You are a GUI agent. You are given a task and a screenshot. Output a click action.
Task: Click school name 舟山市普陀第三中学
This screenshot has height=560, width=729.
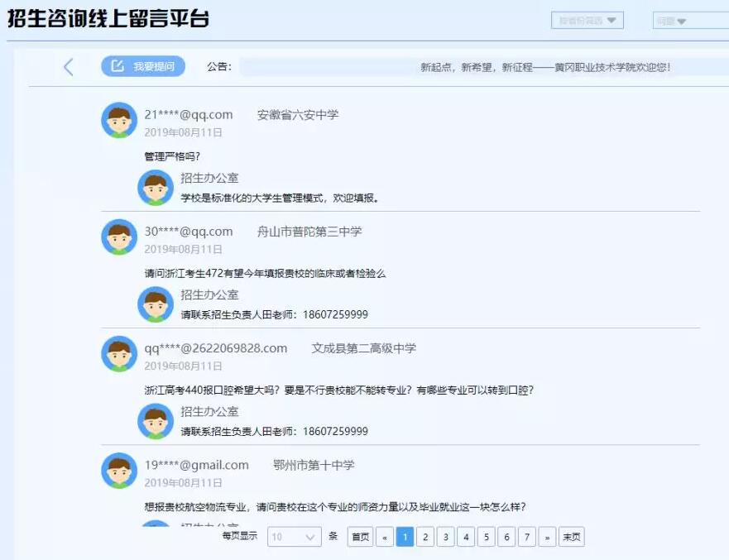click(309, 232)
